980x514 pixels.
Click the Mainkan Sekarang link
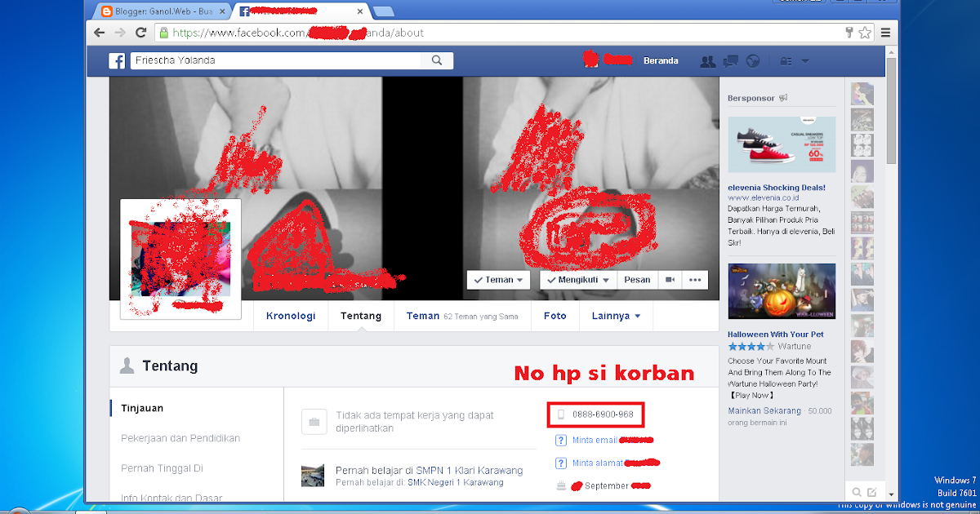click(765, 410)
